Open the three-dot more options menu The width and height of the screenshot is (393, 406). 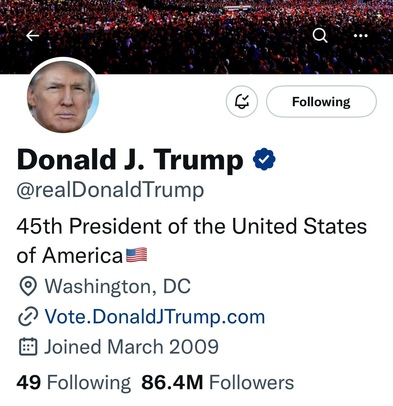361,35
